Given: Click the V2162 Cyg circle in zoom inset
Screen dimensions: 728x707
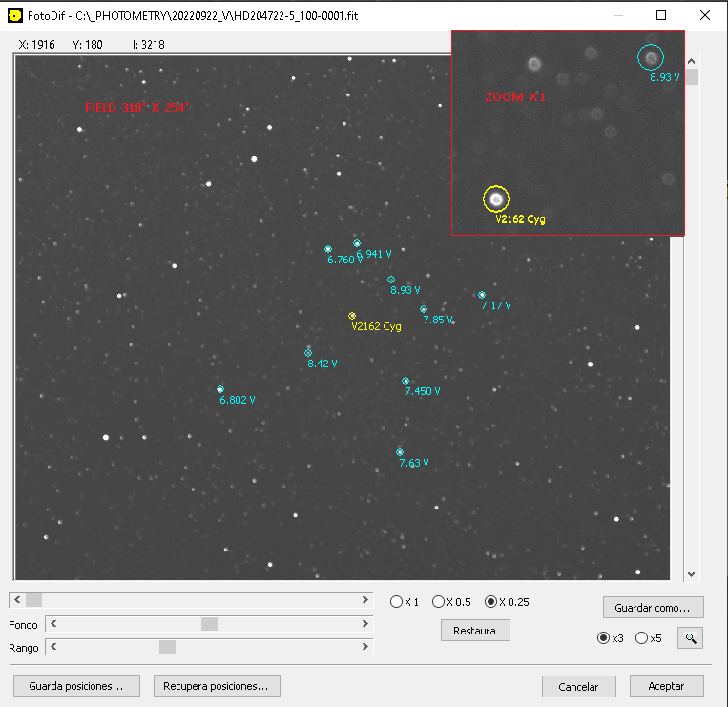Looking at the screenshot, I should click(x=496, y=199).
